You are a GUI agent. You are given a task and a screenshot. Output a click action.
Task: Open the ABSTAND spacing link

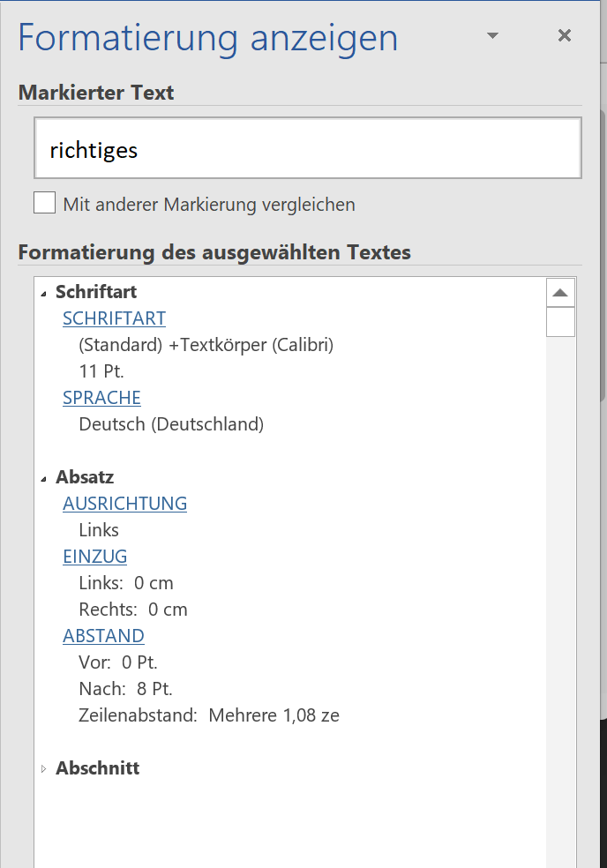pyautogui.click(x=103, y=635)
